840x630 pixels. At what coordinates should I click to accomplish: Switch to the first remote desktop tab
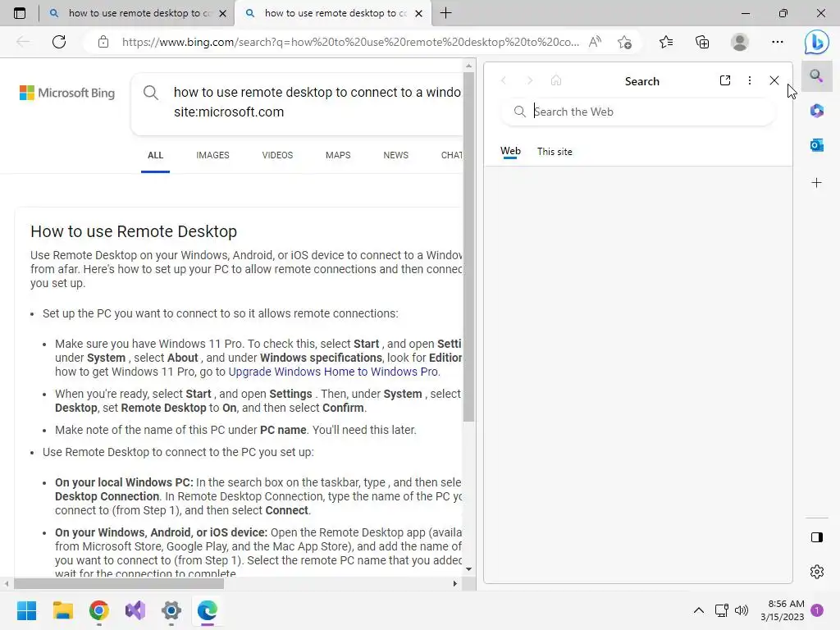click(x=131, y=13)
